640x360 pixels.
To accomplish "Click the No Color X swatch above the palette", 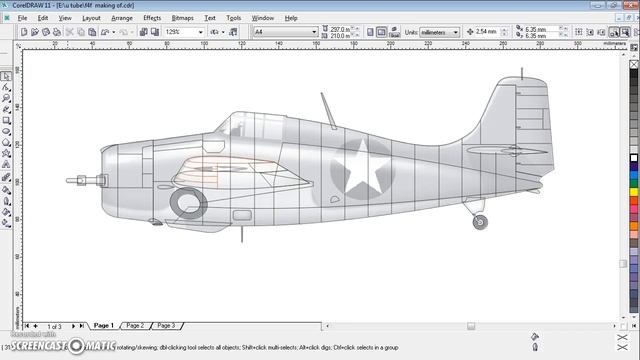I will tap(634, 64).
